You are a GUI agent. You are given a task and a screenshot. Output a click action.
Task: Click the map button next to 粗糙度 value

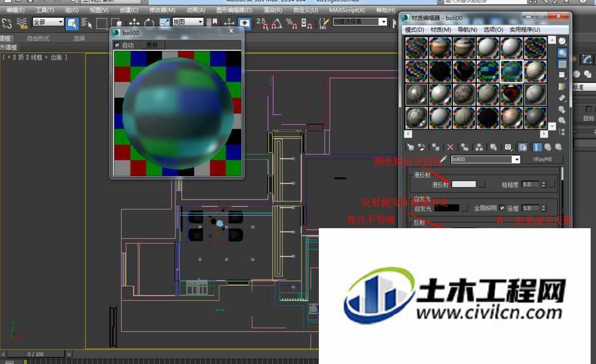[x=551, y=184]
